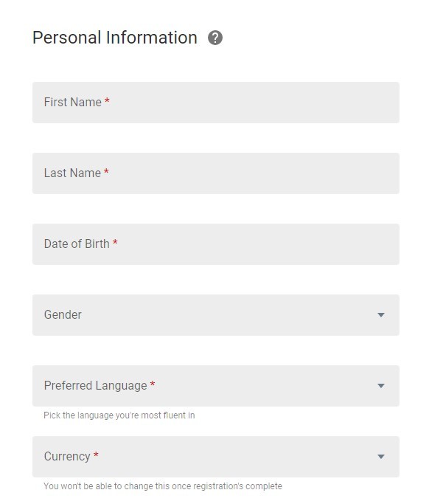Open the Currency selection dropdown

216,457
